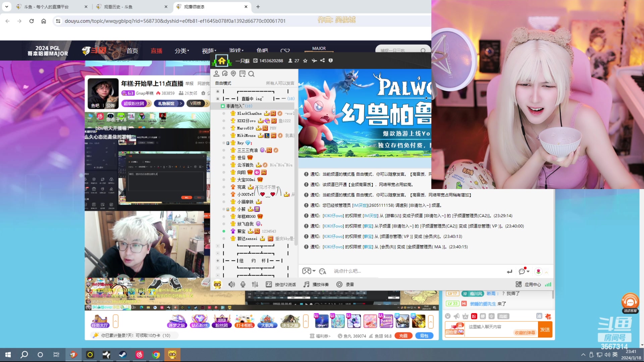644x362 pixels.
Task: Share the YY channel
Action: 322,61
